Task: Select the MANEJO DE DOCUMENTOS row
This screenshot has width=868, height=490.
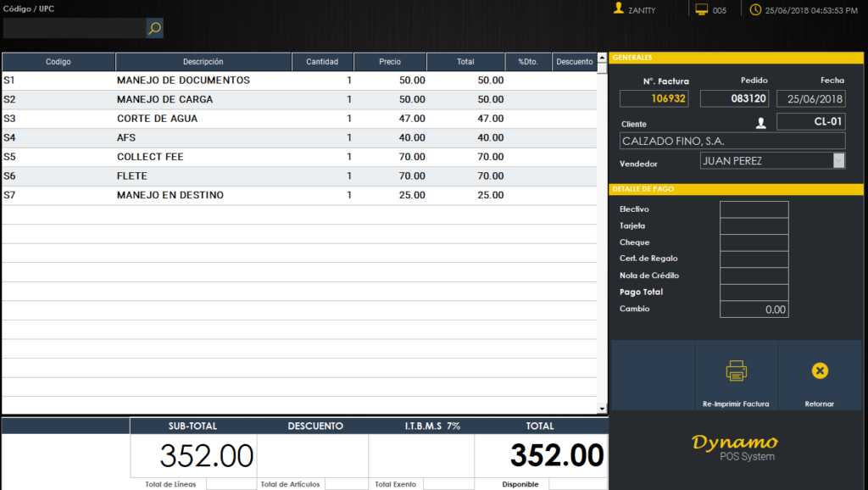Action: point(254,81)
